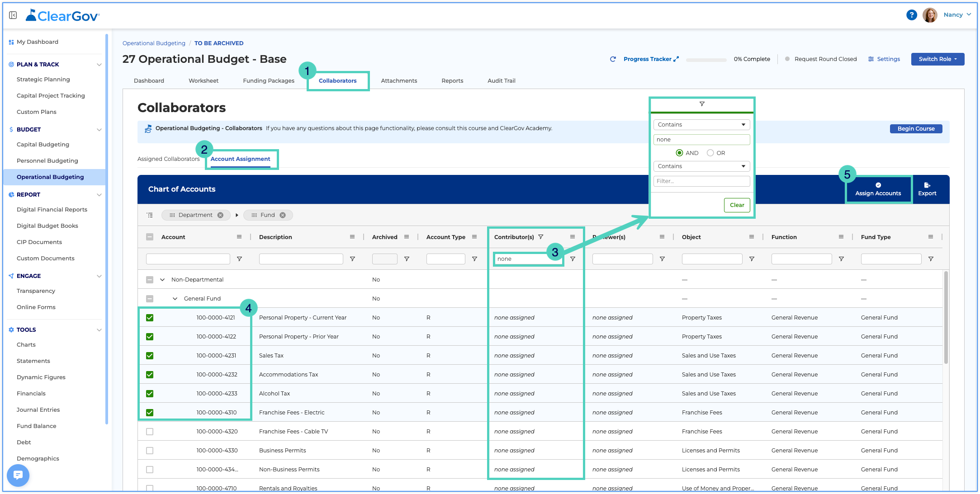Viewport: 980px width, 494px height.
Task: Uncheck account 100-0000-4310
Action: pos(150,413)
